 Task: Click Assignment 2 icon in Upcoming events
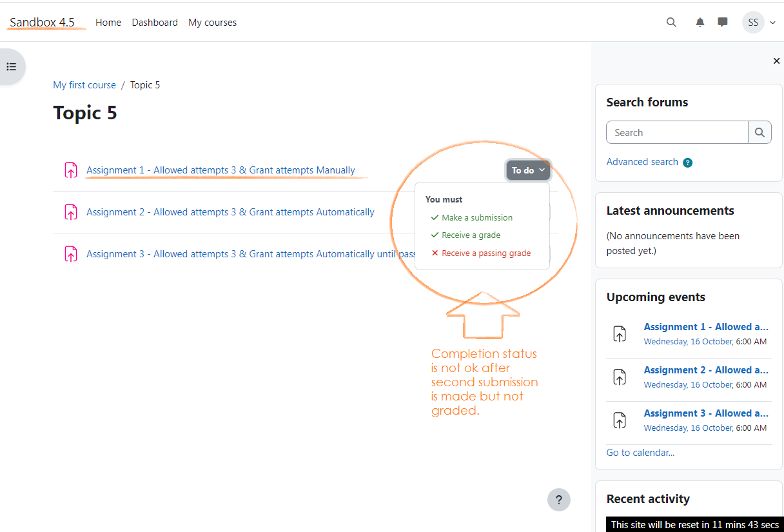(x=619, y=377)
